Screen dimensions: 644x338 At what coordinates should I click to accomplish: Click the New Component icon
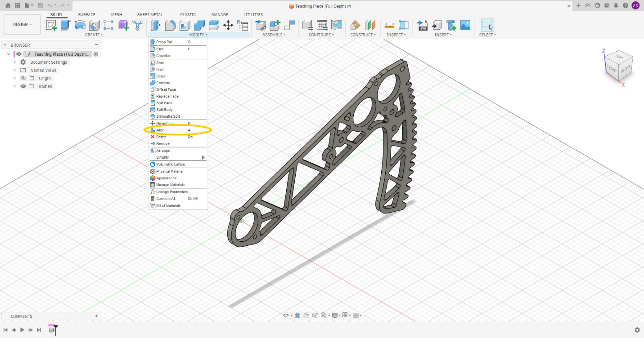coord(275,25)
